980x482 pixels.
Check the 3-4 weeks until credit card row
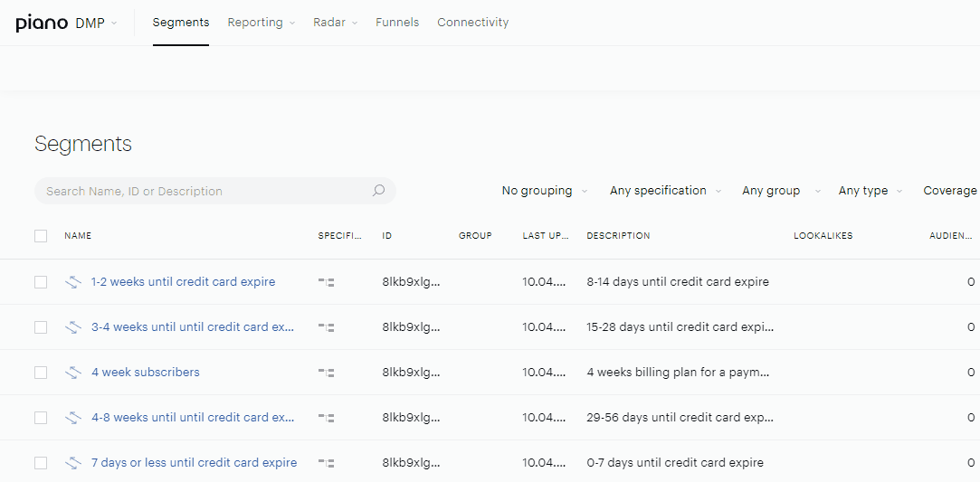[x=41, y=327]
